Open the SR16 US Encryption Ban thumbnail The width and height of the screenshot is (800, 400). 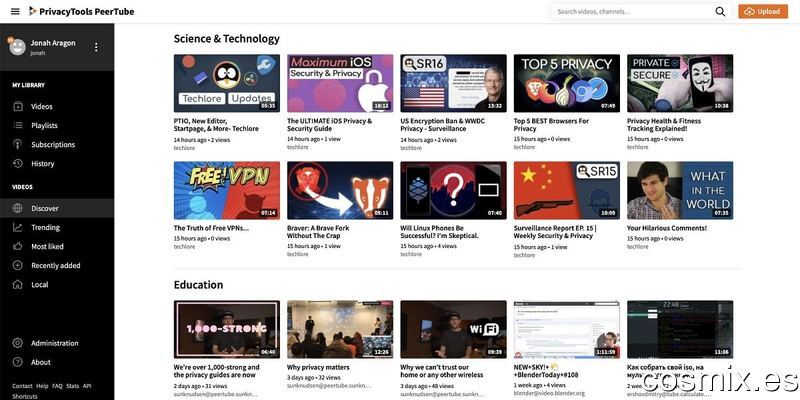[x=453, y=83]
